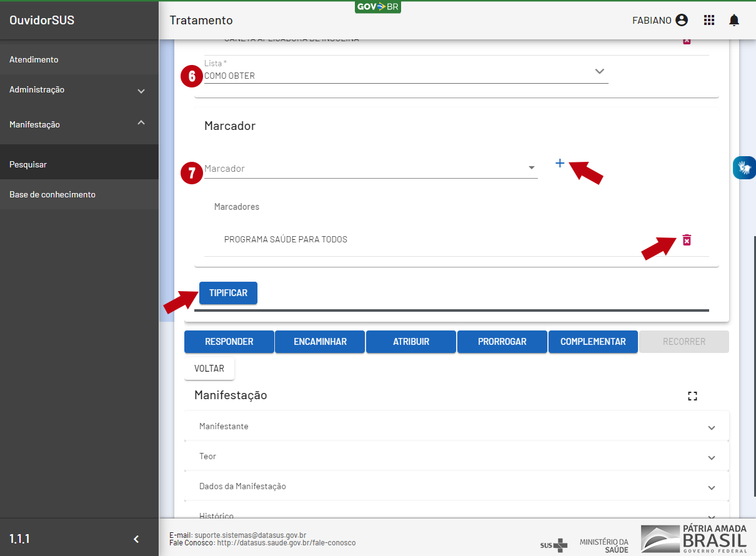Click the blue plus icon to add marcador
The image size is (756, 556).
(x=560, y=163)
